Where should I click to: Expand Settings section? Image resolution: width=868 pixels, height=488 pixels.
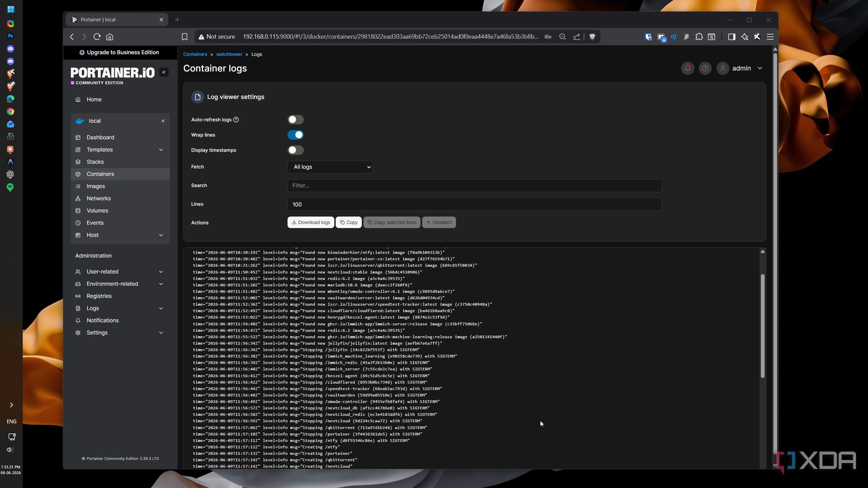tap(120, 333)
